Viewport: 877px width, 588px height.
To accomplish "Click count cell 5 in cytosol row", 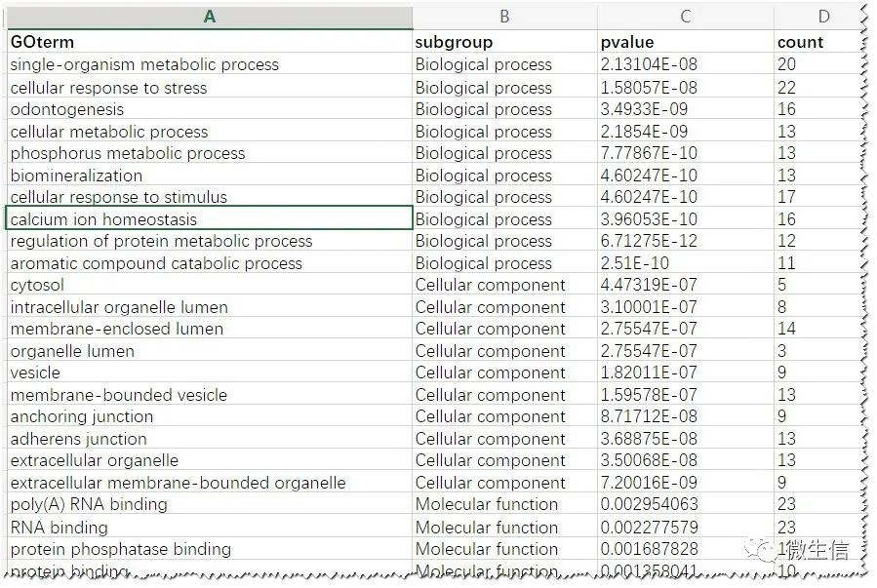I will coord(819,285).
